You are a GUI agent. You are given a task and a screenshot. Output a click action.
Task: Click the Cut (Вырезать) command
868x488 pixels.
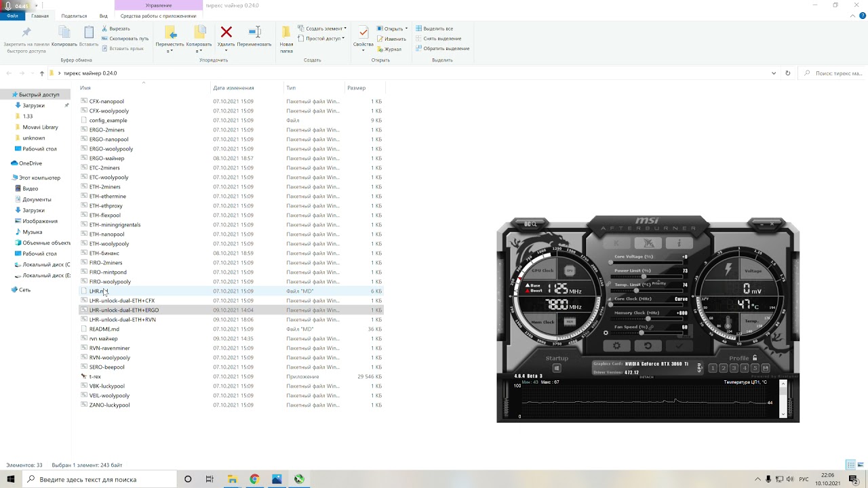[115, 28]
